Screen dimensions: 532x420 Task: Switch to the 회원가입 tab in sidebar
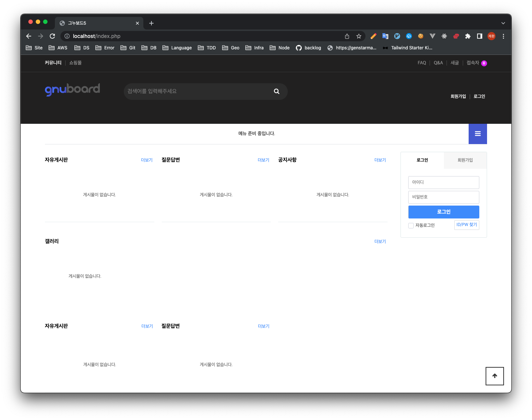(465, 160)
